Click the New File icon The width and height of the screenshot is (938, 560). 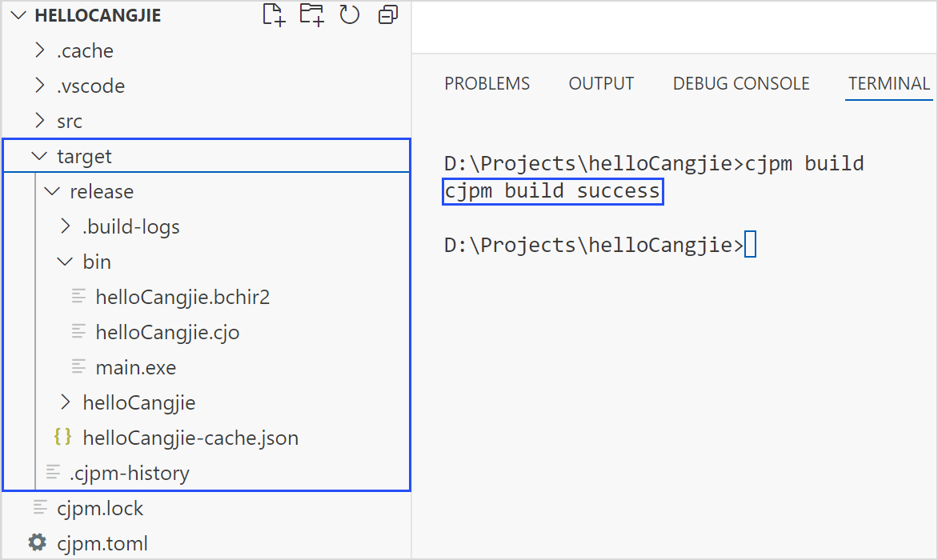[x=275, y=15]
